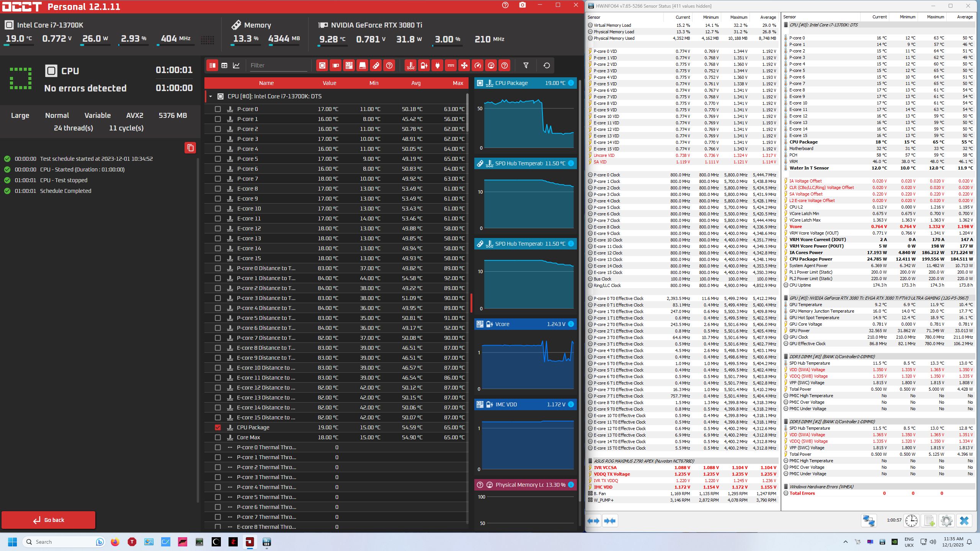The height and width of the screenshot is (551, 980).
Task: Show hidden system tray icons
Action: coord(846,542)
